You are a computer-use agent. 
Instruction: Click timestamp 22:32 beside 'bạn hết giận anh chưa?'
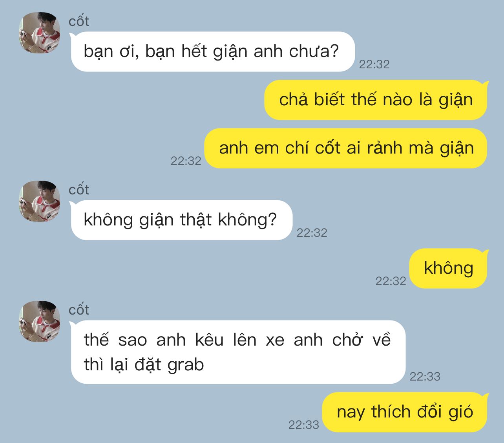click(374, 64)
